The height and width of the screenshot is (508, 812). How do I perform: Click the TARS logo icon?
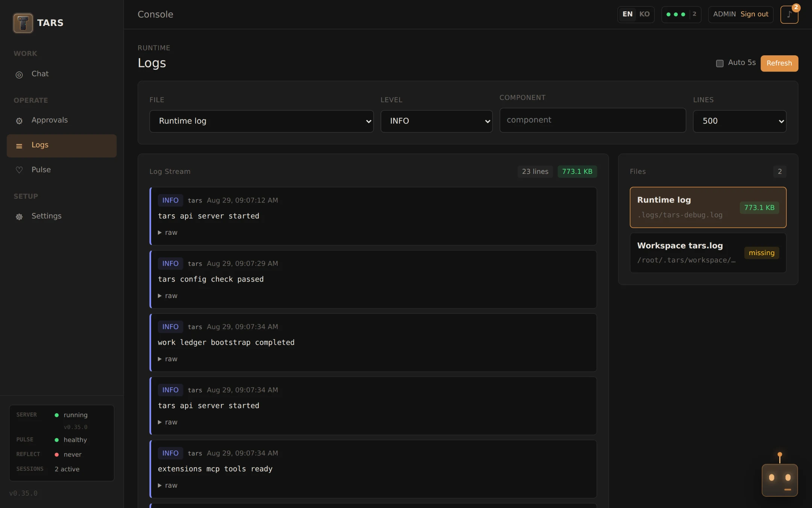(23, 23)
